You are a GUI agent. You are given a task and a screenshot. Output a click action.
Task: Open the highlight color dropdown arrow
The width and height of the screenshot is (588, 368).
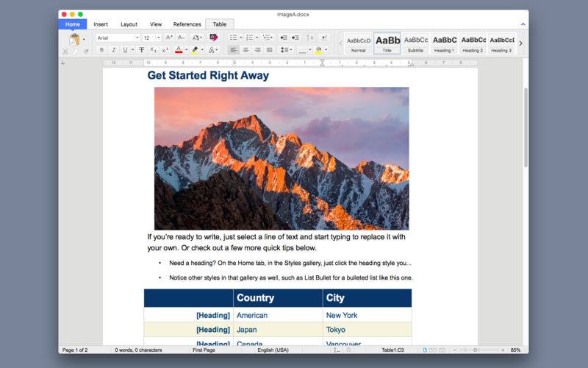click(203, 50)
